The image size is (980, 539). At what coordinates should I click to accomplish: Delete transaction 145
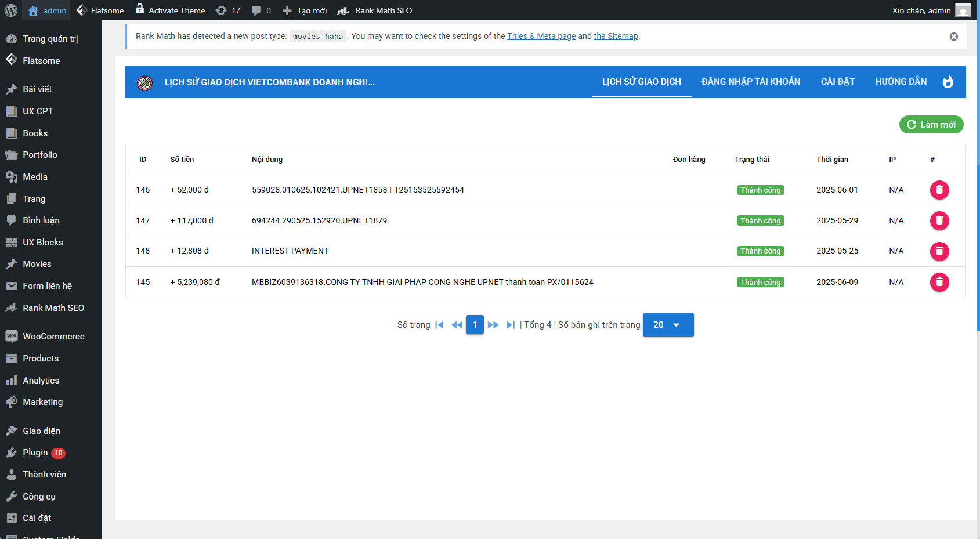tap(939, 282)
